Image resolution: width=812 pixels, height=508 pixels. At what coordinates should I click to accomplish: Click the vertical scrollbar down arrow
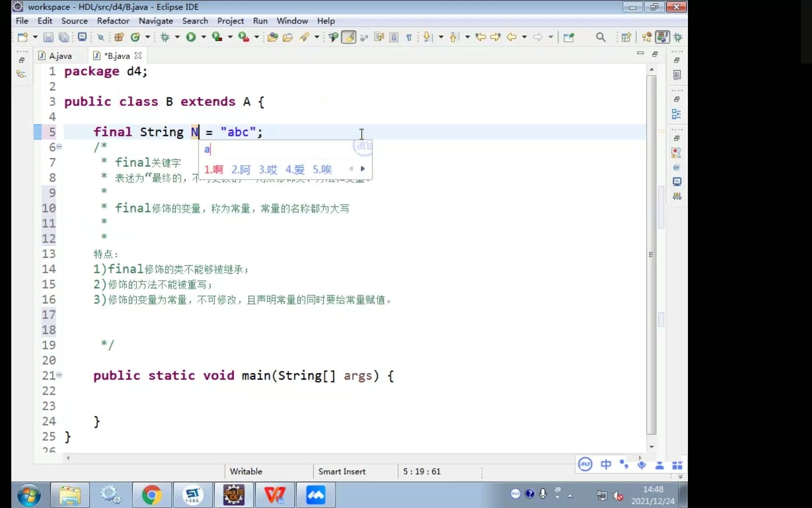(652, 447)
